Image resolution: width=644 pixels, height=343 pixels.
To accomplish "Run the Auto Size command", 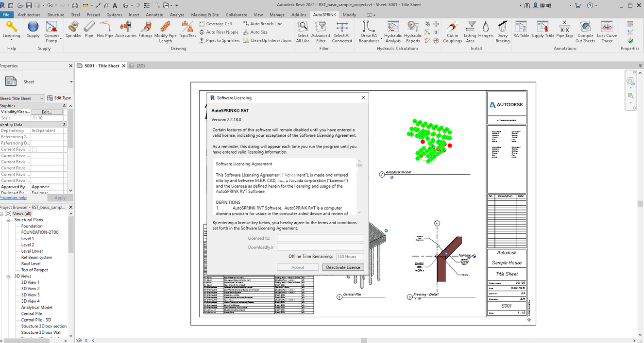I will [x=255, y=32].
